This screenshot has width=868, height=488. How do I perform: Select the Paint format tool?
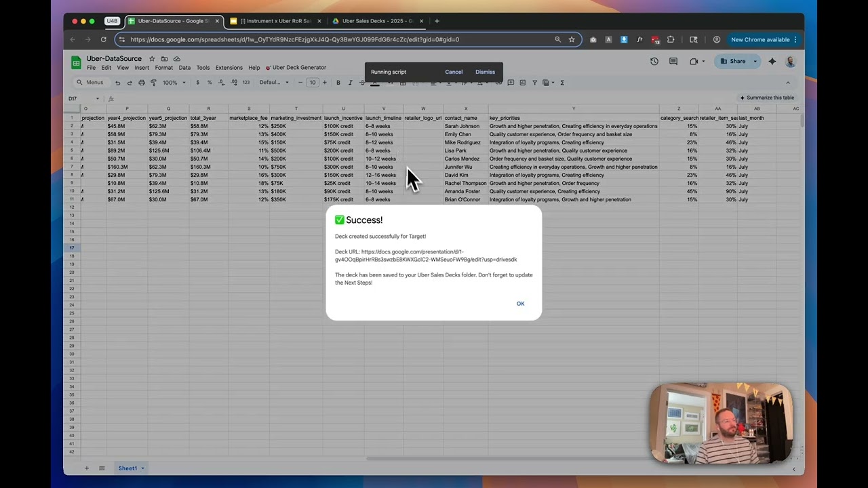coord(154,83)
